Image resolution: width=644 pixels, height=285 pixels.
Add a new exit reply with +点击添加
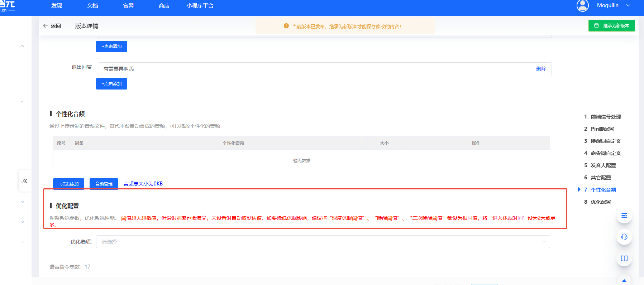[111, 84]
